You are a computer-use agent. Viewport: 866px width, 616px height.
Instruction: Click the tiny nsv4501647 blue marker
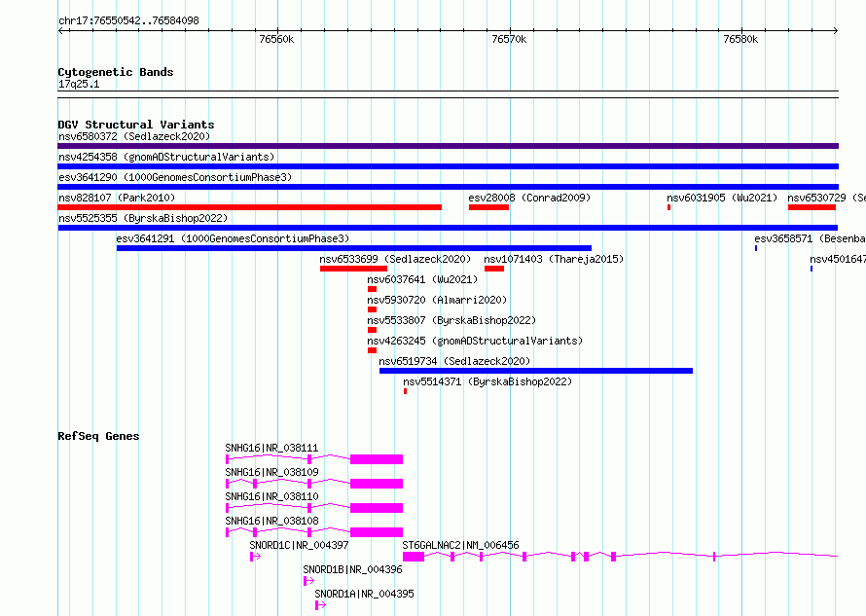812,269
